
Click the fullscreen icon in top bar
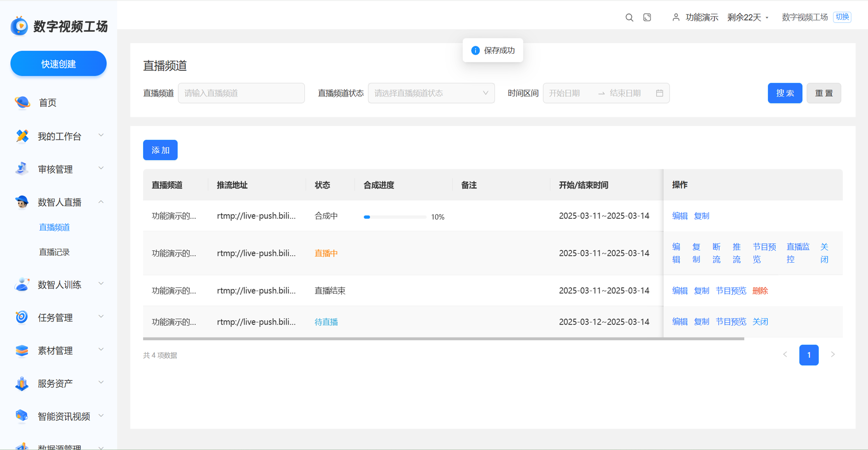click(x=647, y=17)
